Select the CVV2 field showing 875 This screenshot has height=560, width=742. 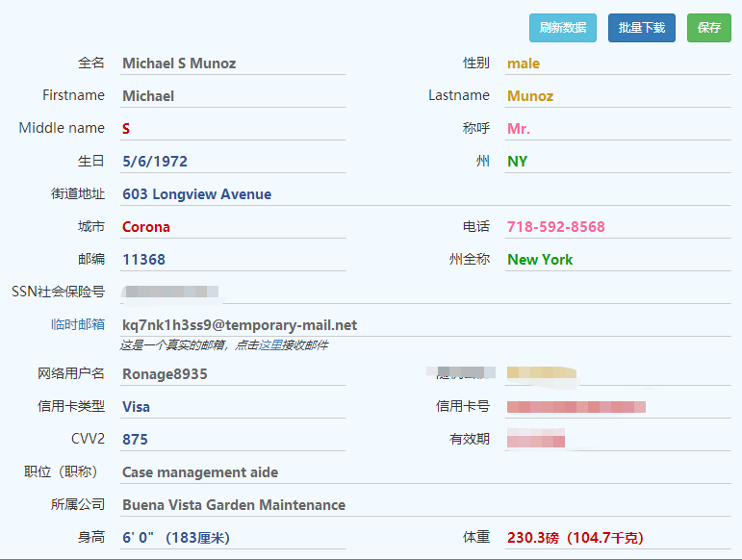(233, 440)
